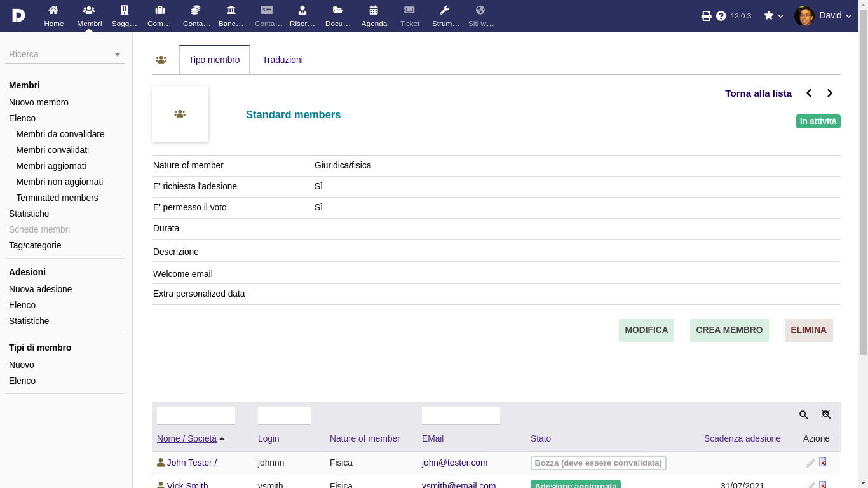The image size is (868, 488).
Task: Click David's avatar photo
Action: 804,16
